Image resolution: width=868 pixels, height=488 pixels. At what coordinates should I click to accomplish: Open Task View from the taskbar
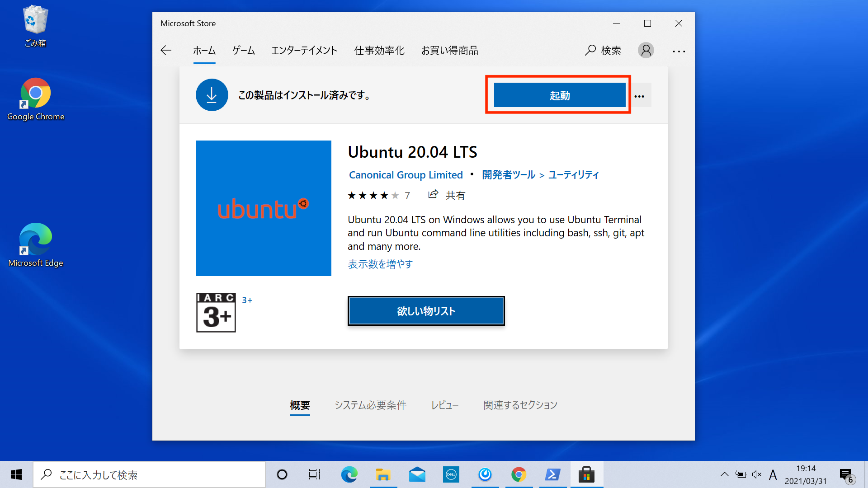pyautogui.click(x=315, y=474)
